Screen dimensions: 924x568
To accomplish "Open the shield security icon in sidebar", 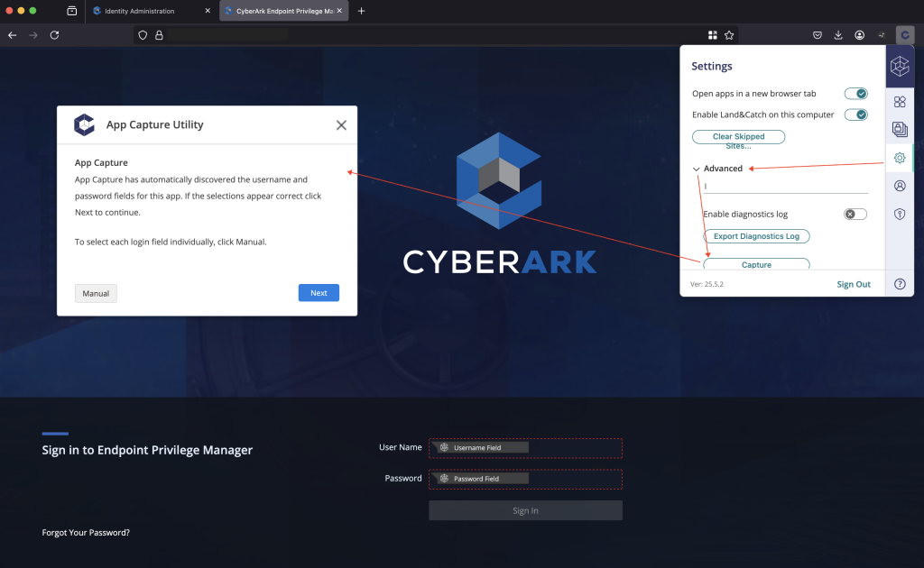I will pyautogui.click(x=900, y=214).
